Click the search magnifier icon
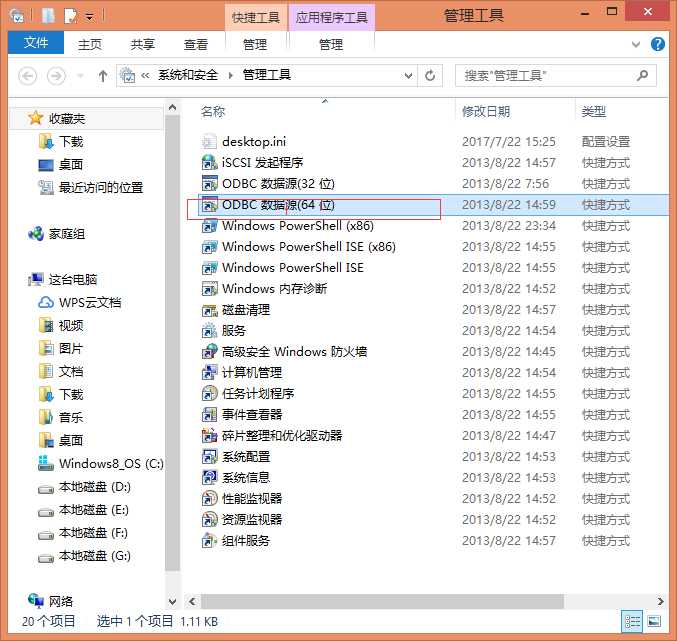 point(642,76)
